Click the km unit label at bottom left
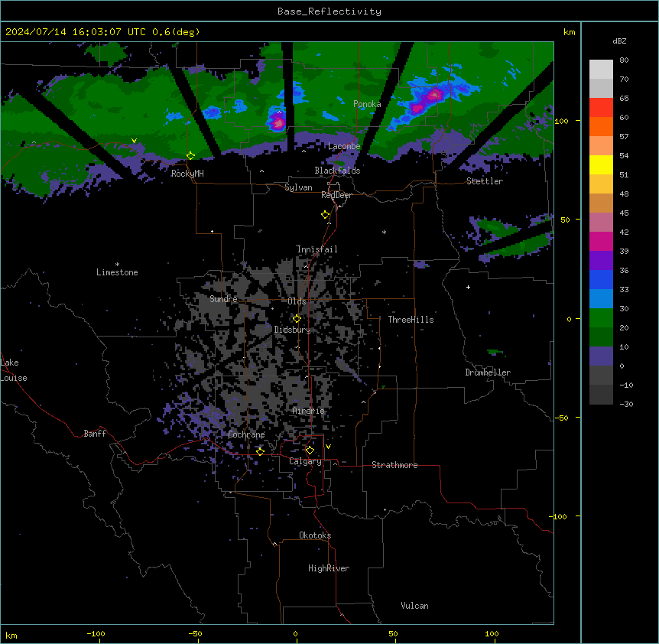Screen dimensions: 659x644 point(11,636)
